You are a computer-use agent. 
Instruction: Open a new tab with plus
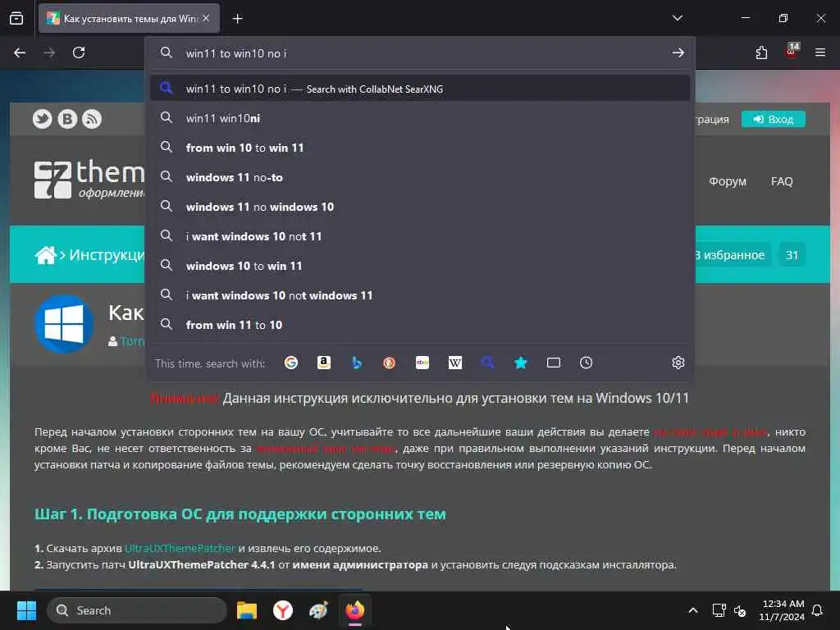click(x=237, y=19)
